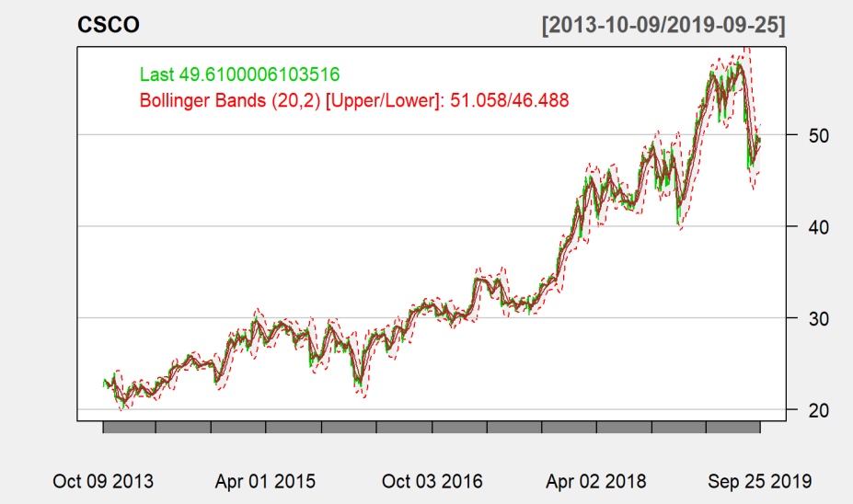The height and width of the screenshot is (504, 853).
Task: Click the horizontal gridline at the 30 level
Action: (552, 317)
